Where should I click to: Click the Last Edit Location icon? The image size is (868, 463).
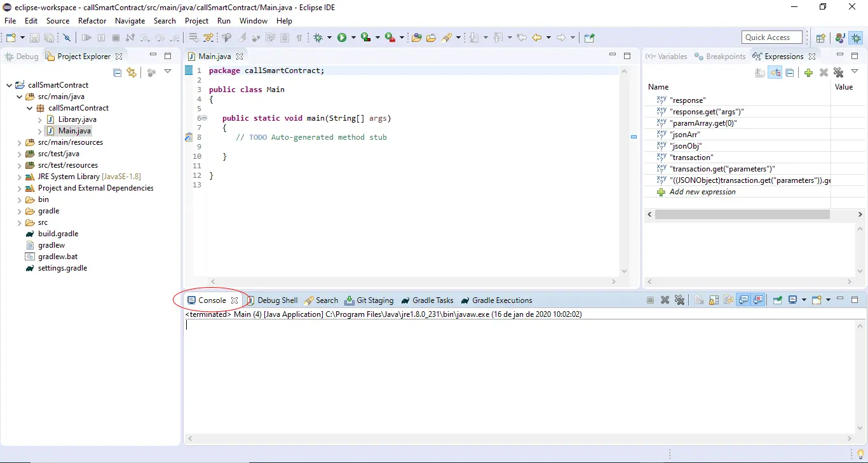click(522, 38)
